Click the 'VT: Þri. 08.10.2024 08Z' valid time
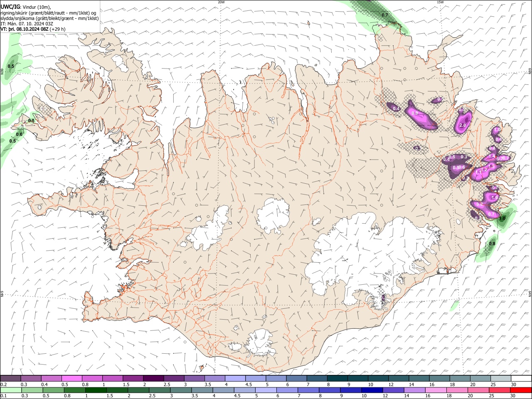The image size is (532, 399). (25, 29)
